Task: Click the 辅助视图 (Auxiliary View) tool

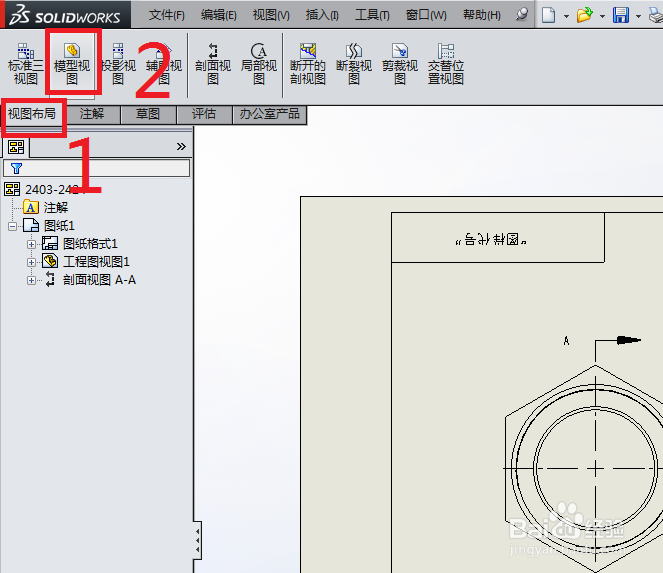Action: click(x=164, y=64)
